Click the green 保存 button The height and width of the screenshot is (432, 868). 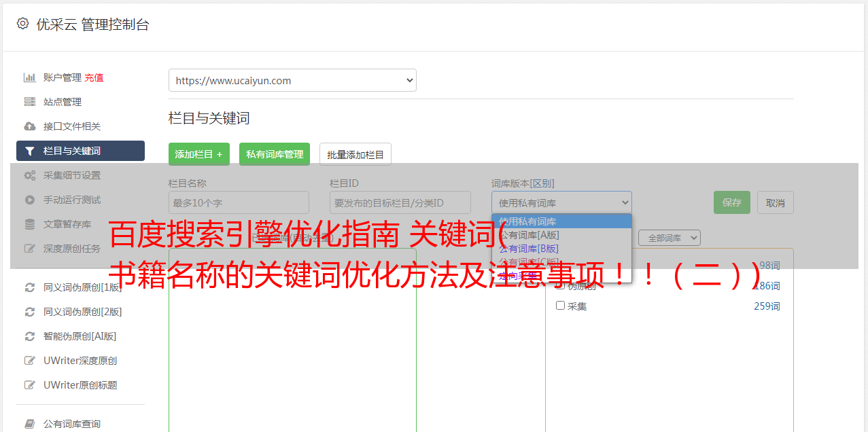click(x=732, y=202)
